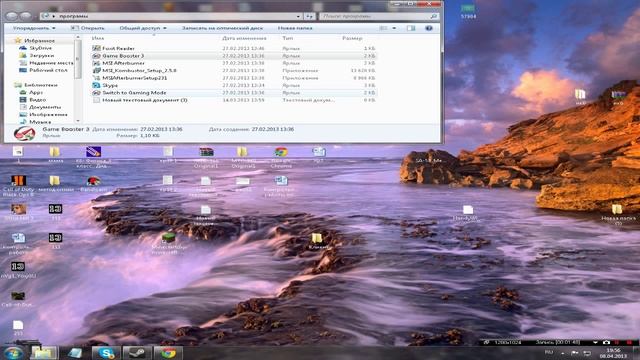Open Explorer help question-mark icon
Screen dimensions: 640x360
pyautogui.click(x=429, y=28)
